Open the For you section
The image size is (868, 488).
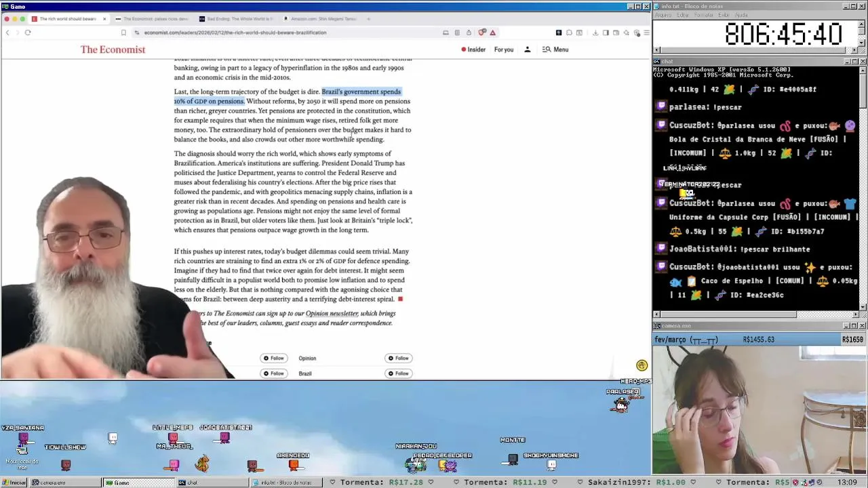pos(504,49)
